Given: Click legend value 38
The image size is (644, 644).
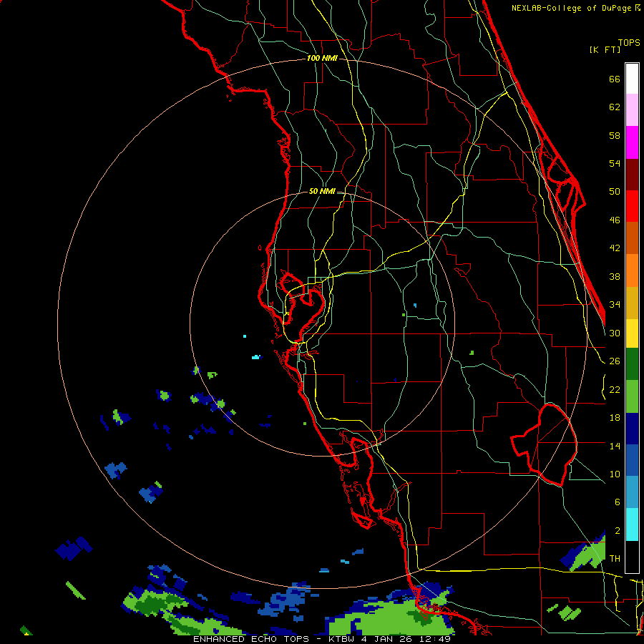Looking at the screenshot, I should point(615,277).
